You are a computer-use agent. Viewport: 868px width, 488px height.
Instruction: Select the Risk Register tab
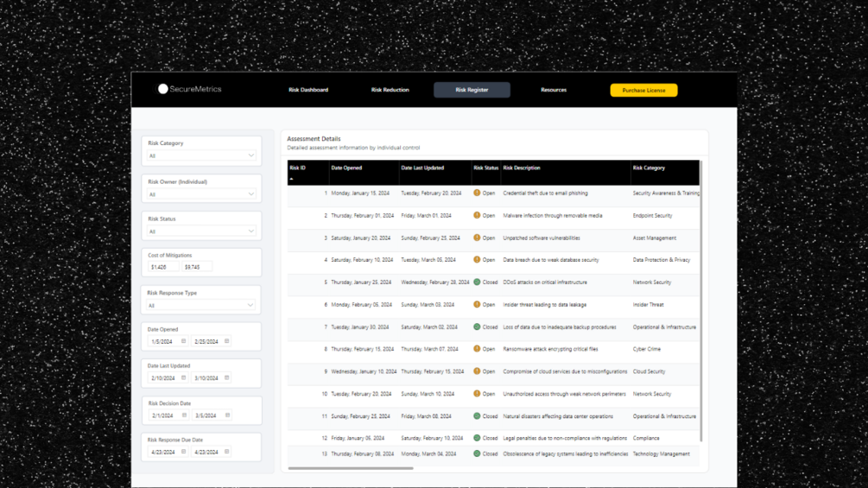tap(472, 90)
